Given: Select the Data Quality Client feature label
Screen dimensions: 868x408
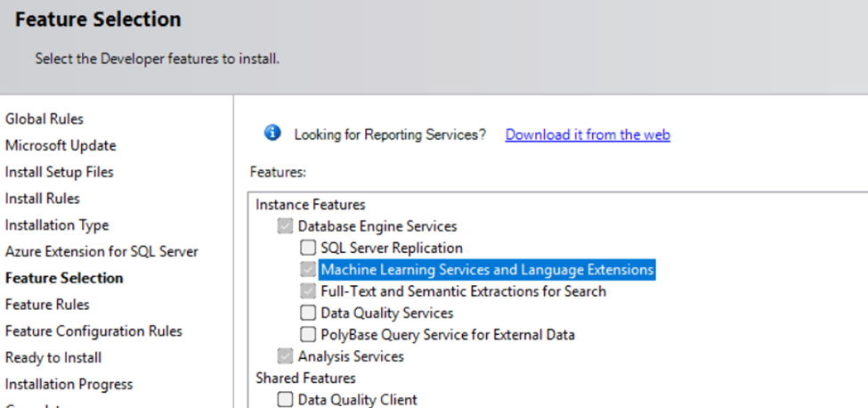Looking at the screenshot, I should tap(358, 399).
